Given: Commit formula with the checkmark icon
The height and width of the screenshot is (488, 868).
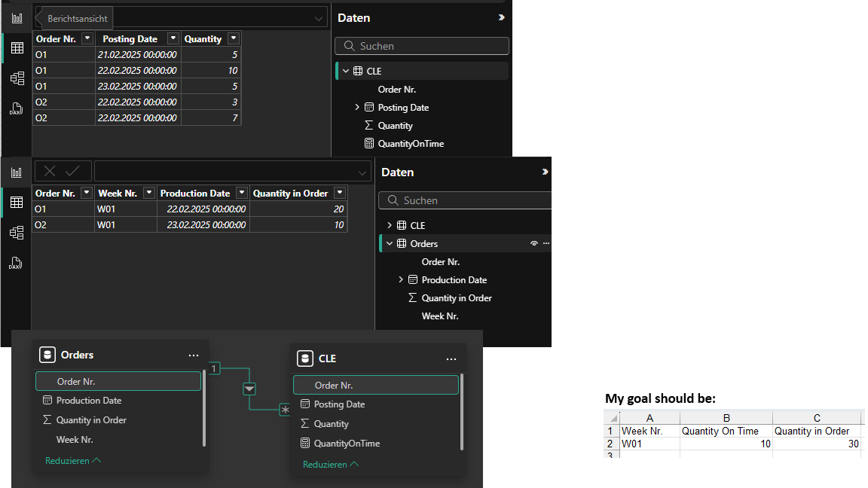Looking at the screenshot, I should point(72,172).
